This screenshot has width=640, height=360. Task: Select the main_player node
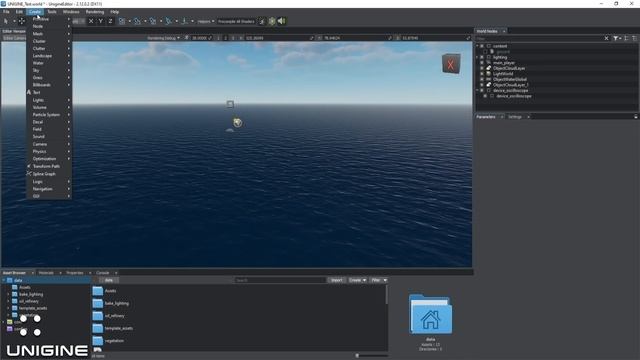[x=504, y=63]
